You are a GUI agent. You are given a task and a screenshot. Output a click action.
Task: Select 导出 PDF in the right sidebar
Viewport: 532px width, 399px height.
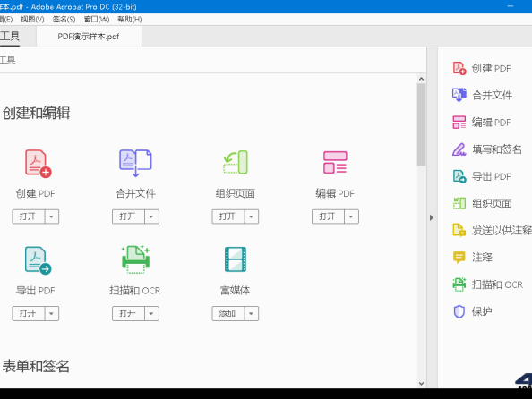(482, 176)
